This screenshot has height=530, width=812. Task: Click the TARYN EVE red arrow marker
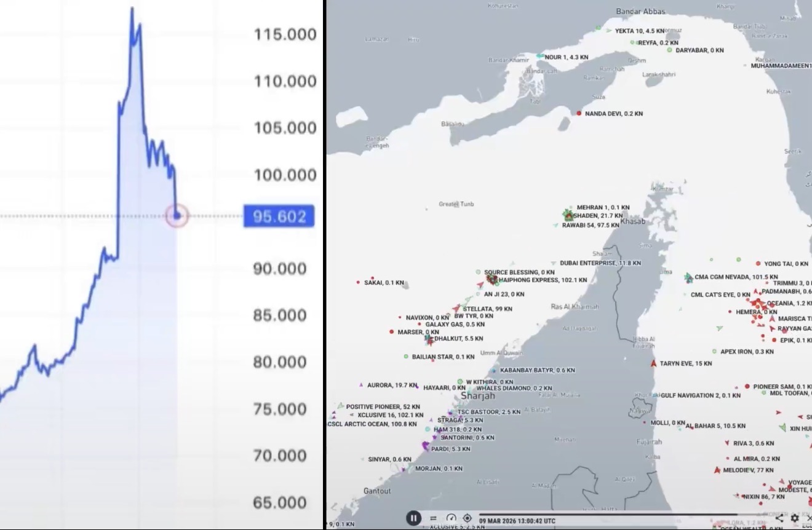[x=653, y=363]
